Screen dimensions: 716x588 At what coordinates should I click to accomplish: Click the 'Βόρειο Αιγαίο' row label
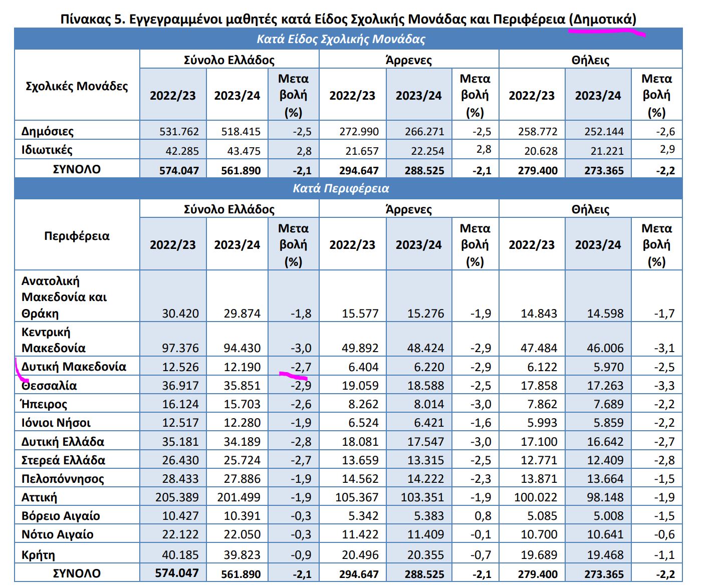click(61, 516)
